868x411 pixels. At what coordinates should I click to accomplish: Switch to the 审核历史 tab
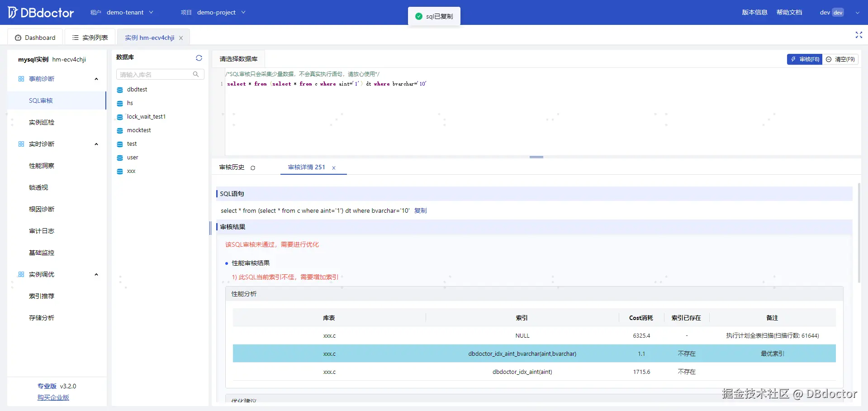point(231,167)
